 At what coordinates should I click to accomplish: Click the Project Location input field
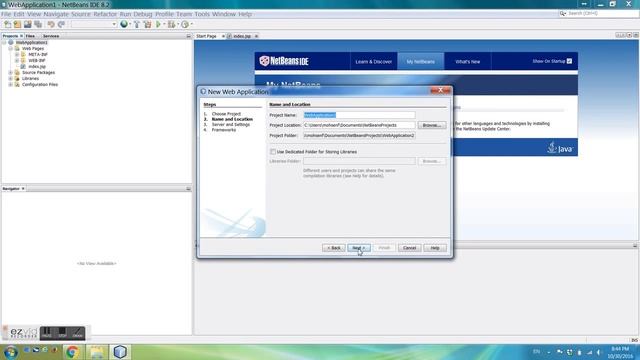[359, 125]
